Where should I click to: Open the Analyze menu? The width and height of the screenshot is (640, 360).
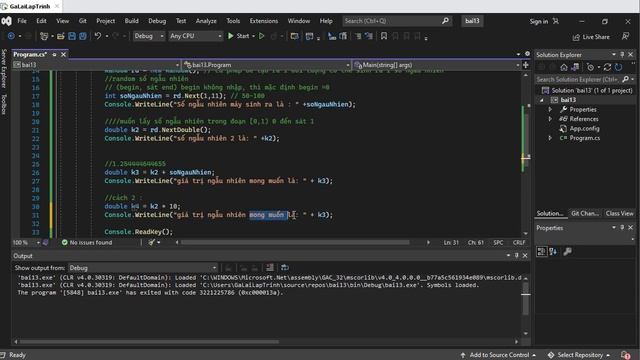tap(206, 21)
